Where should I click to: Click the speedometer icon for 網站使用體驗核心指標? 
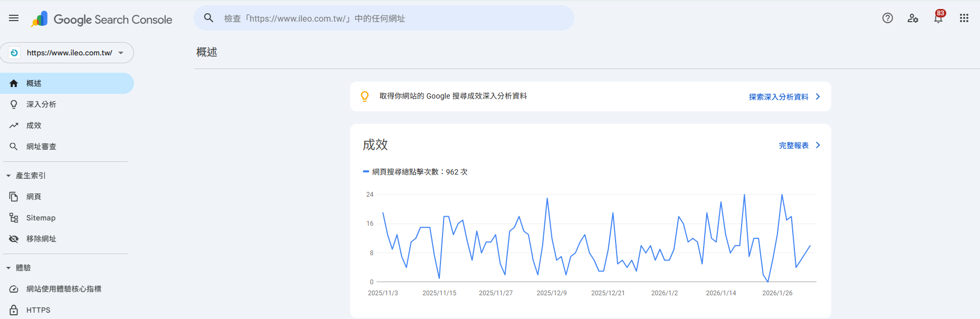point(14,289)
